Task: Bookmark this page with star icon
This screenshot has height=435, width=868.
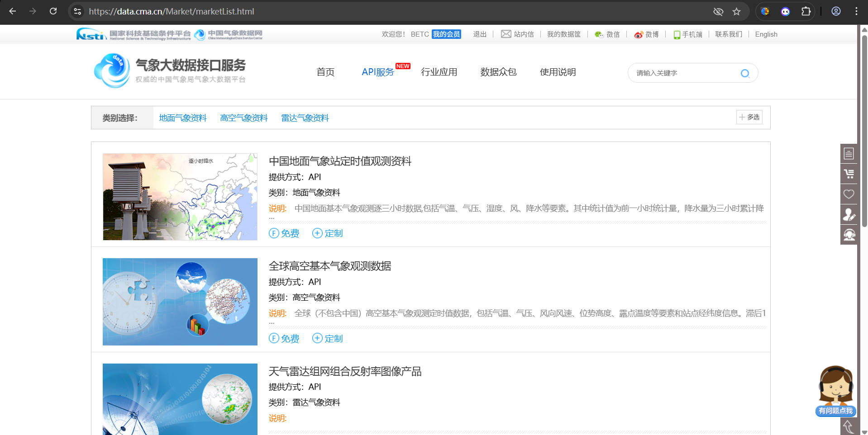Action: click(736, 11)
